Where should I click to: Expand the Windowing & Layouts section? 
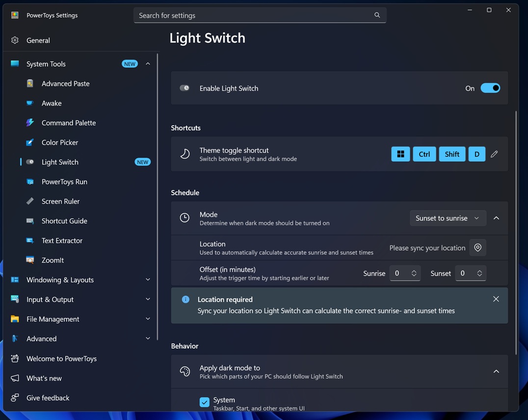point(148,280)
